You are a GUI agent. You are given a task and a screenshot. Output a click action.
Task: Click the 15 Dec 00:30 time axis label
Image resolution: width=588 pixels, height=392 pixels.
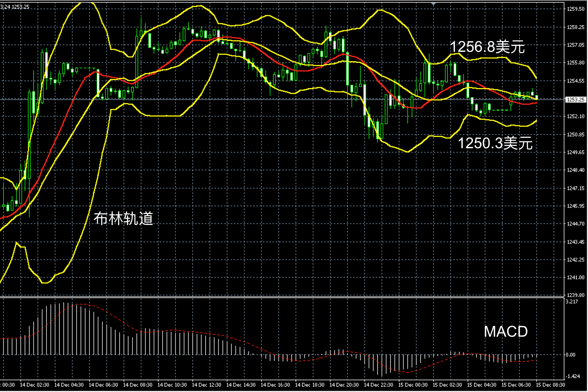[413, 385]
